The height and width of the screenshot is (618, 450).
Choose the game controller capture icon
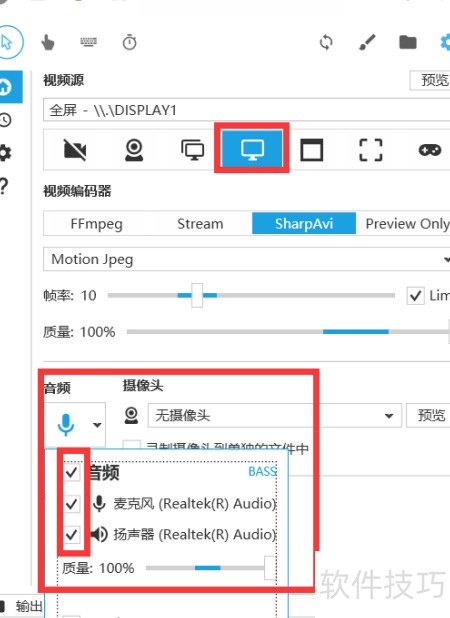430,150
